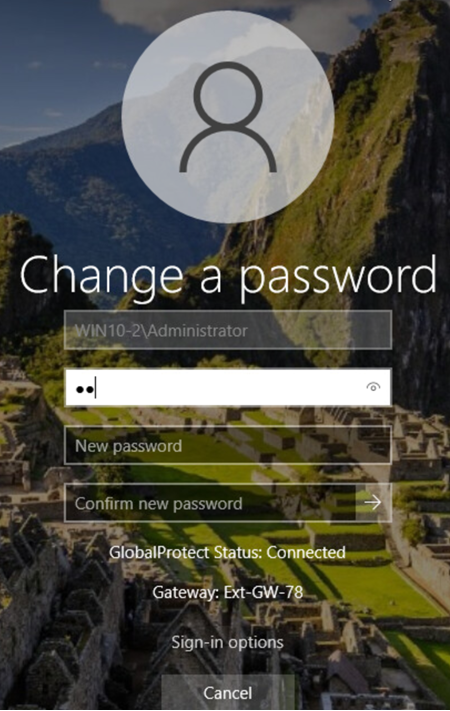Open Sign-in options
The height and width of the screenshot is (711, 450).
coord(227,642)
